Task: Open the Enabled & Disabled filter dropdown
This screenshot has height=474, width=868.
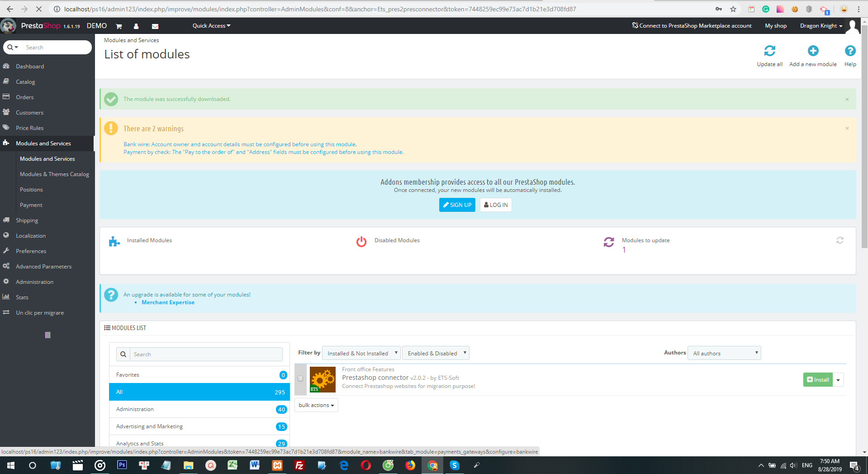Action: pos(436,353)
